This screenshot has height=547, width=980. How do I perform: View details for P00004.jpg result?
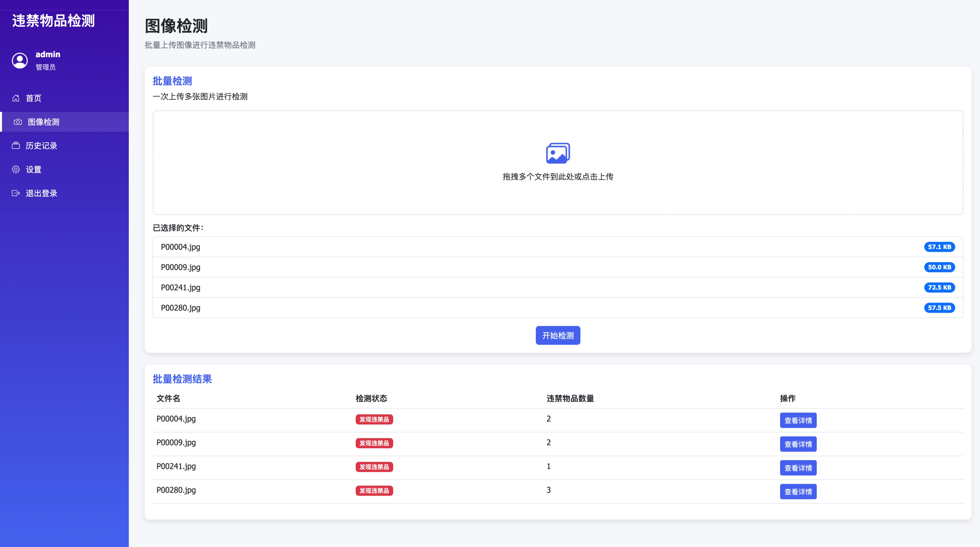[798, 420]
